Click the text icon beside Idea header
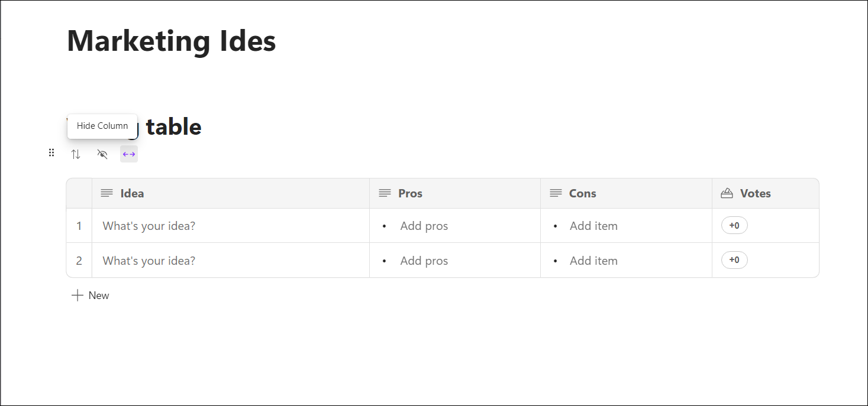The width and height of the screenshot is (868, 406). click(x=107, y=193)
